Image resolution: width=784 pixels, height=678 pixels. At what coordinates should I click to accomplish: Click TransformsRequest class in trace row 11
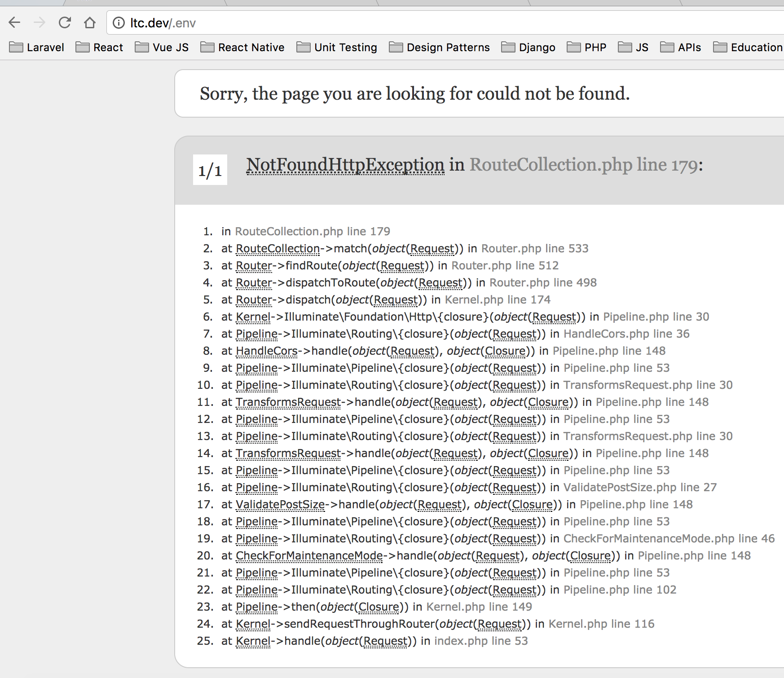tap(288, 402)
